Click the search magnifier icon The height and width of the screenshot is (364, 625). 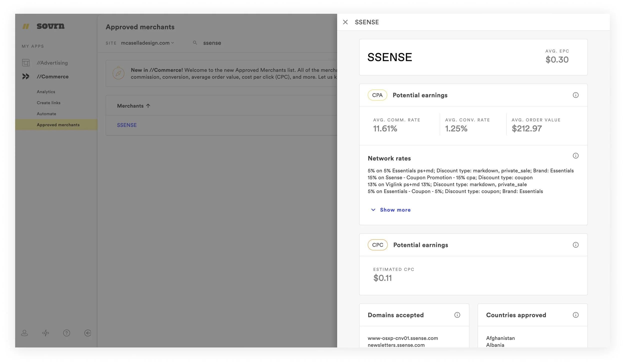[195, 43]
